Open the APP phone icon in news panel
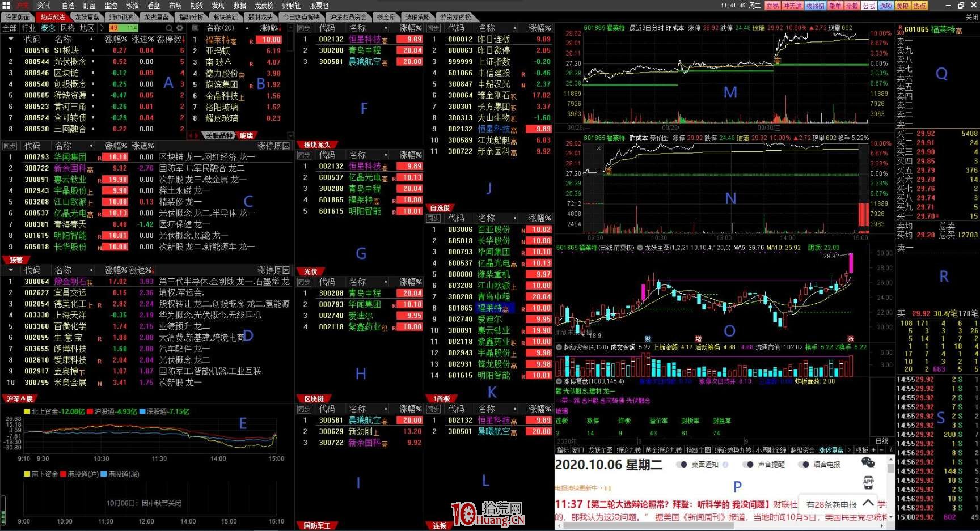This screenshot has height=531, width=980. click(868, 482)
